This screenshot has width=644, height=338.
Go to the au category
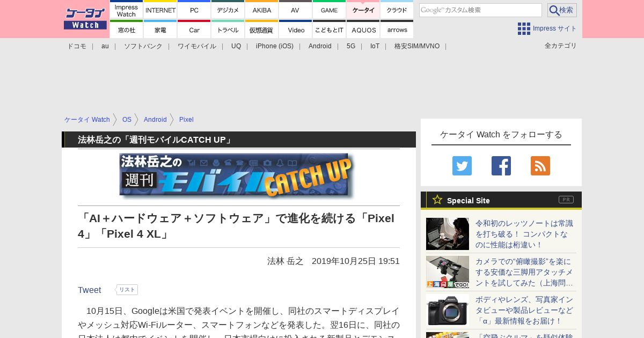tap(105, 46)
